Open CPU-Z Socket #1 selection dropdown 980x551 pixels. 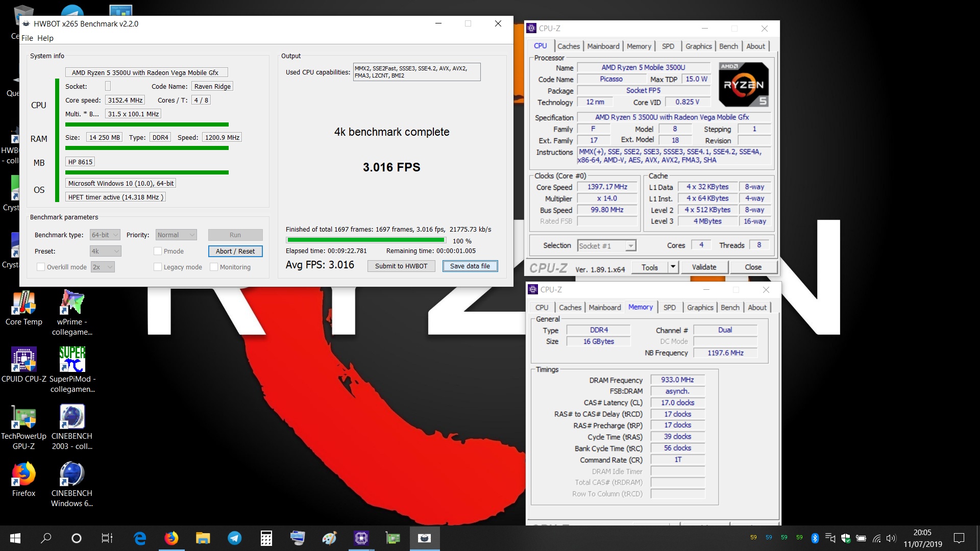(x=606, y=246)
